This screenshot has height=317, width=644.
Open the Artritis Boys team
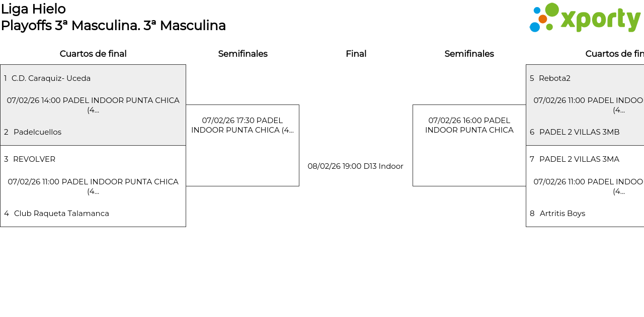562,214
